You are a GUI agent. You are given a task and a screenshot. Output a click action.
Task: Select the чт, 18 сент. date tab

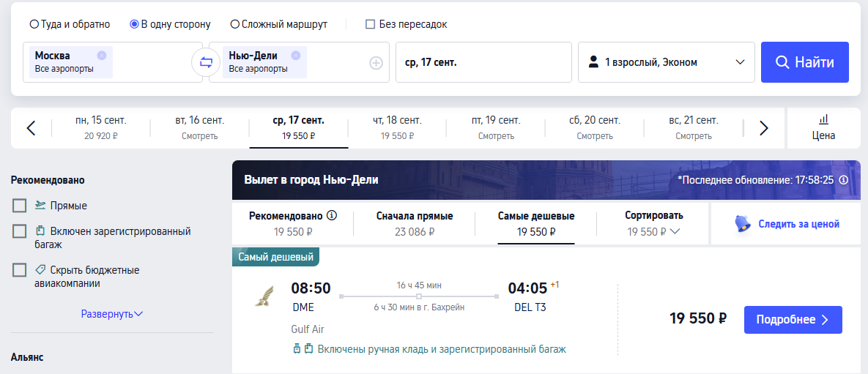coord(398,128)
